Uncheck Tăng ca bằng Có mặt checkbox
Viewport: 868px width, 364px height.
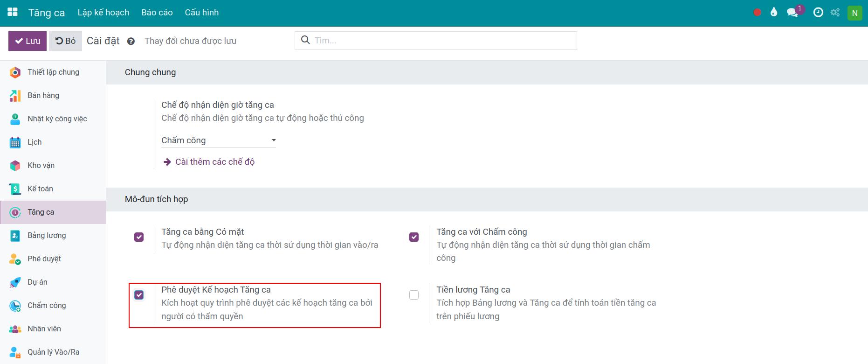pyautogui.click(x=139, y=237)
